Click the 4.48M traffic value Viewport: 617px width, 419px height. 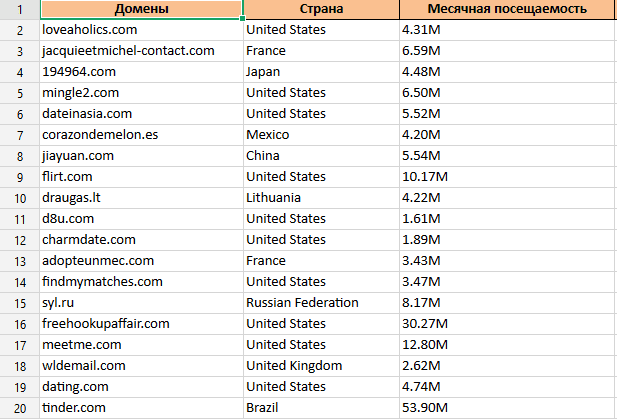[x=507, y=72]
